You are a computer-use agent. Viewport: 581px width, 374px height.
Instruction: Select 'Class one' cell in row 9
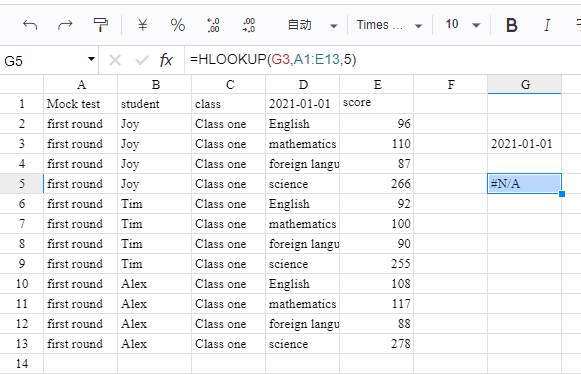coord(229,264)
